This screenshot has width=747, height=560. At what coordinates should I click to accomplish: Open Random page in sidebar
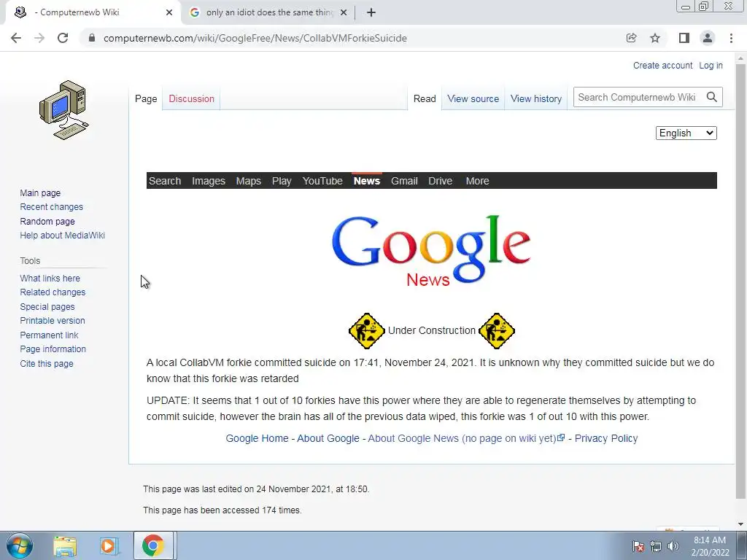(47, 221)
